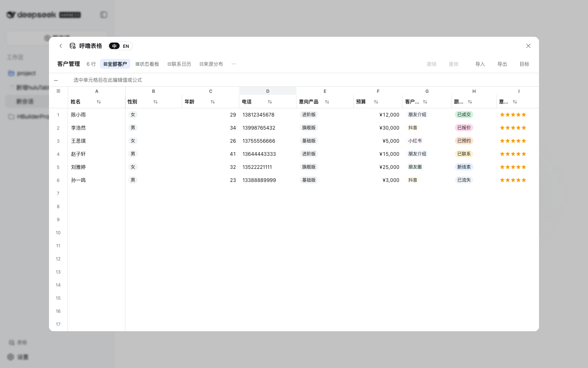Click the 重做 button
588x368 pixels.
[x=454, y=64]
